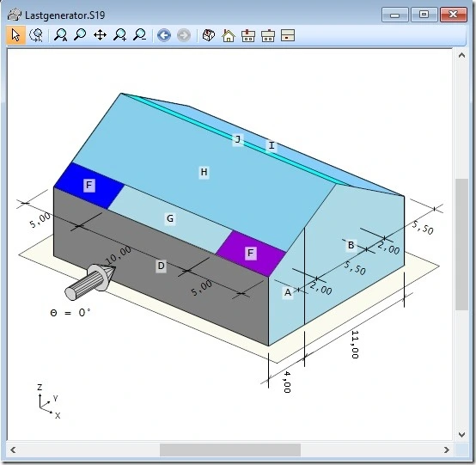Click the plan view toolbar icon
The image size is (476, 465).
(288, 35)
